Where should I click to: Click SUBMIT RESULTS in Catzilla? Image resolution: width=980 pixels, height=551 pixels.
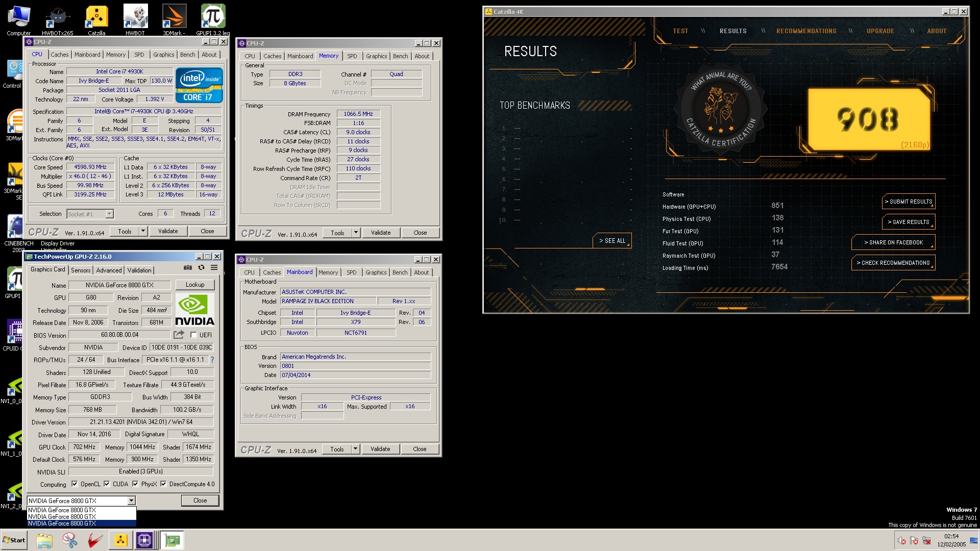909,202
